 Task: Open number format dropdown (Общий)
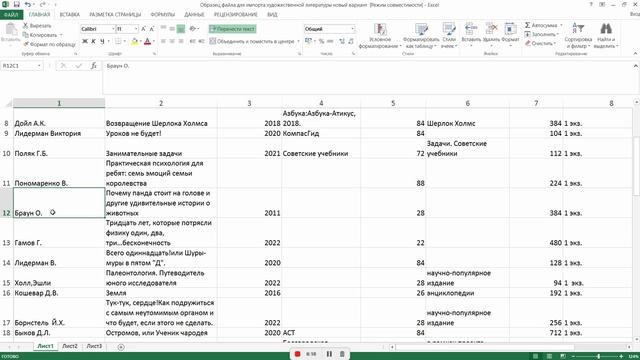point(353,29)
